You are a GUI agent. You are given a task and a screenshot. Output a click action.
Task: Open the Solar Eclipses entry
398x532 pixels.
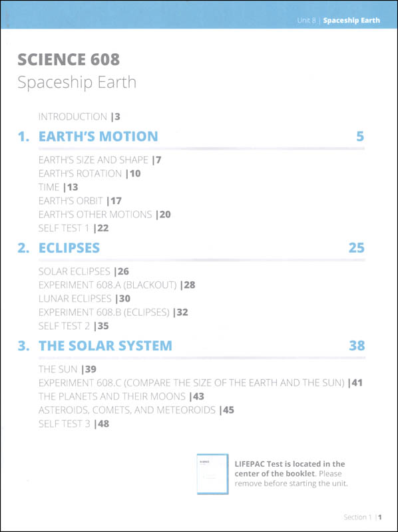point(84,271)
